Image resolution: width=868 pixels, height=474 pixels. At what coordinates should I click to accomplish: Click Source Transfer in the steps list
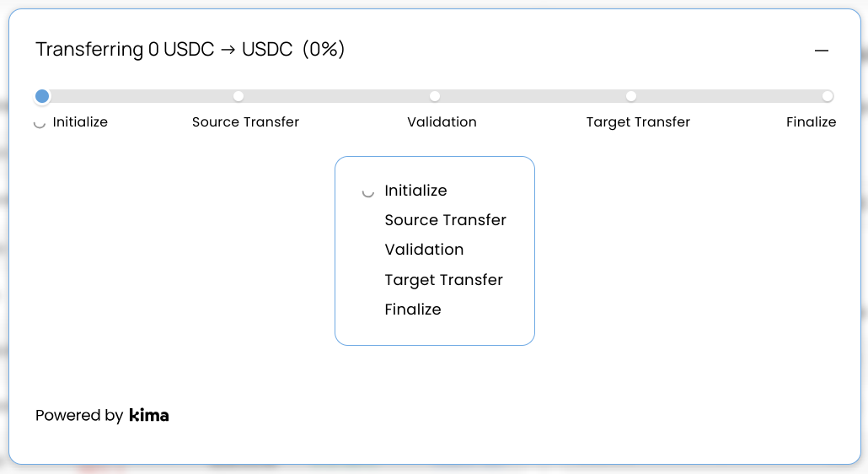tap(445, 220)
